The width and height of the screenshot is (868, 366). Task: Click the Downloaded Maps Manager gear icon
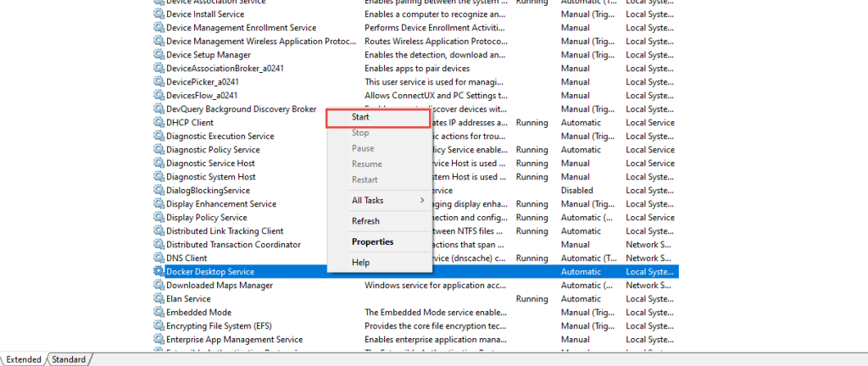159,286
